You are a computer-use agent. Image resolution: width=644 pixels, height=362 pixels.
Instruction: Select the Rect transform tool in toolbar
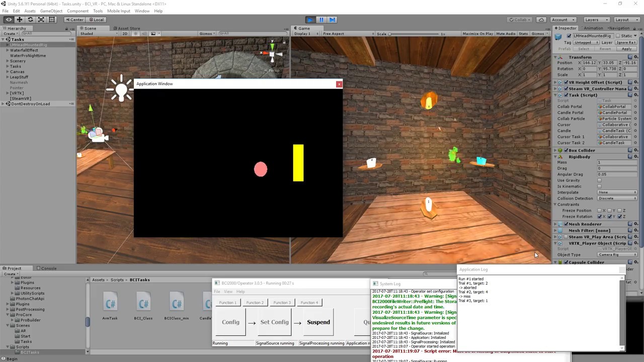(x=52, y=20)
